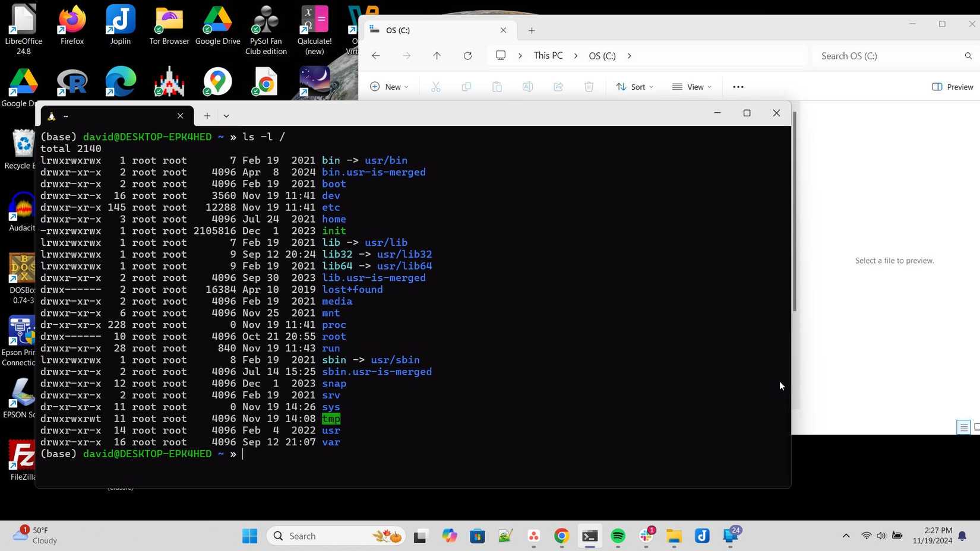Maximize the terminal window toggle

click(x=747, y=113)
